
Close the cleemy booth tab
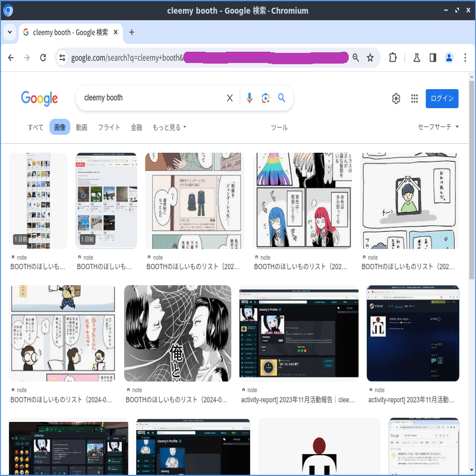tap(116, 32)
